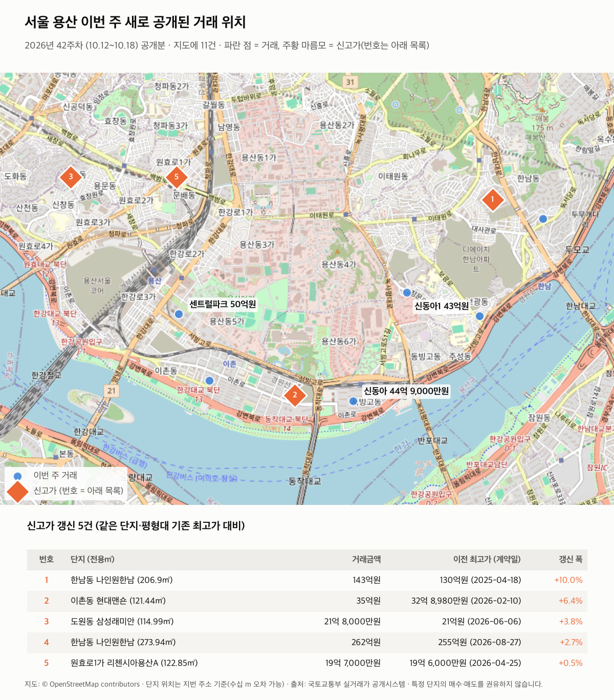The image size is (614, 700).
Task: Click the +0.5% change value
Action: click(x=571, y=663)
